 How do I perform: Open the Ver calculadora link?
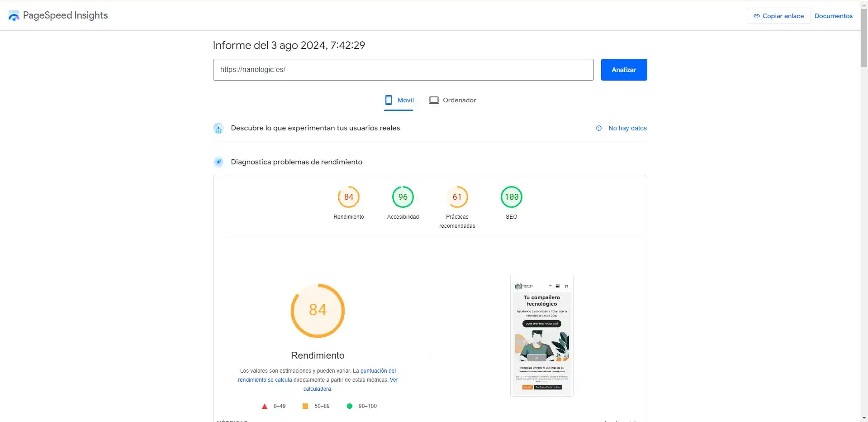pyautogui.click(x=351, y=384)
